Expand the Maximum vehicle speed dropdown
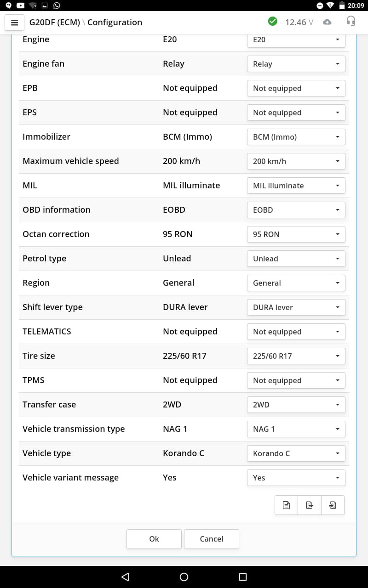 point(296,161)
